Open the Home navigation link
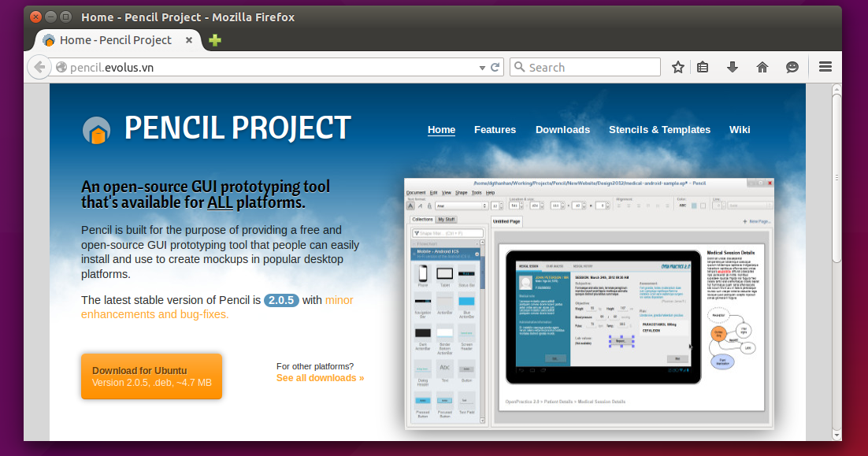The height and width of the screenshot is (456, 868). (441, 129)
